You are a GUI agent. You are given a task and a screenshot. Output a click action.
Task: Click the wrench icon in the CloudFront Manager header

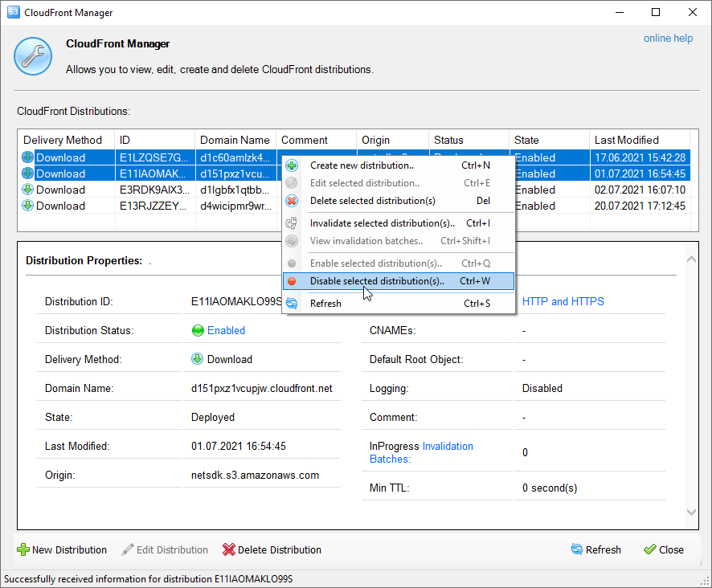[x=33, y=56]
